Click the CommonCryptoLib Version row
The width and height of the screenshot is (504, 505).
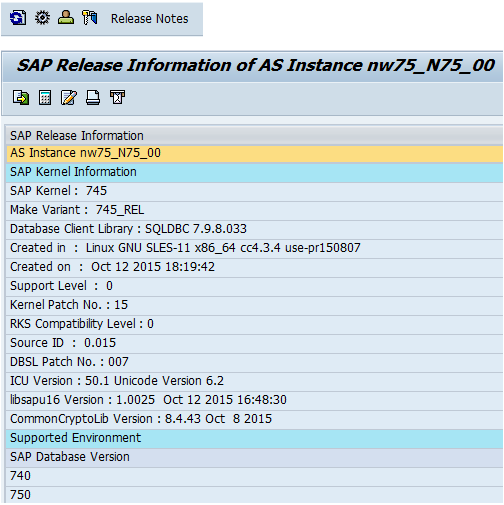255,419
